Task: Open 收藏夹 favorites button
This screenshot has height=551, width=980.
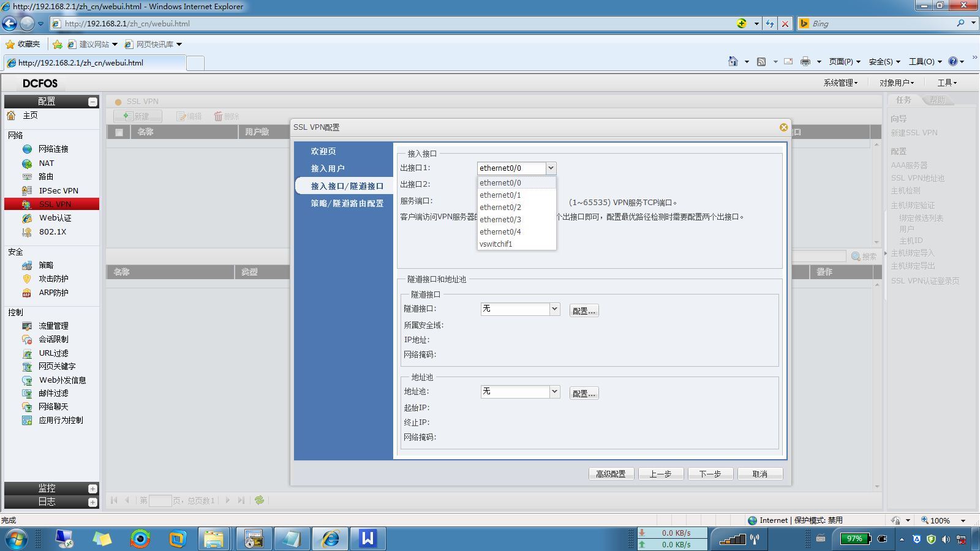Action: 23,44
